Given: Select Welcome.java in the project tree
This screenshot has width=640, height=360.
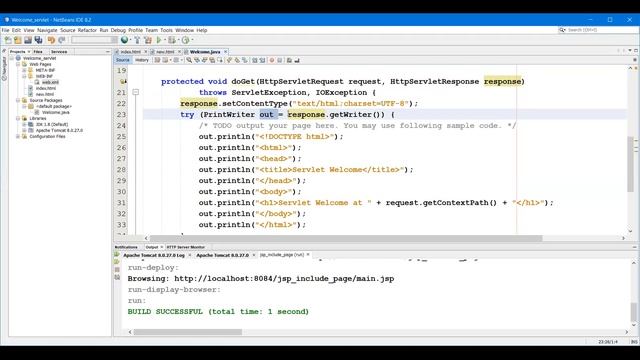Looking at the screenshot, I should [56, 112].
